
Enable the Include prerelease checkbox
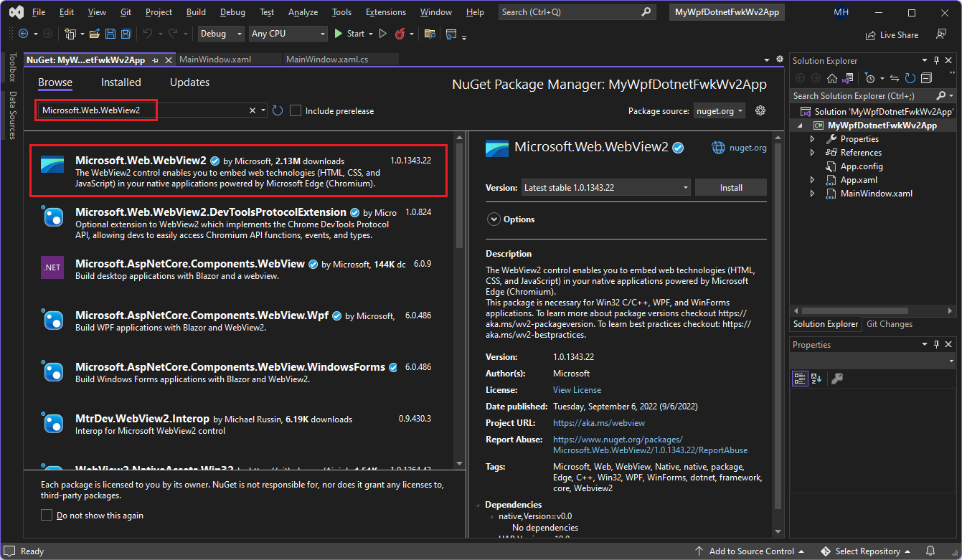tap(296, 110)
